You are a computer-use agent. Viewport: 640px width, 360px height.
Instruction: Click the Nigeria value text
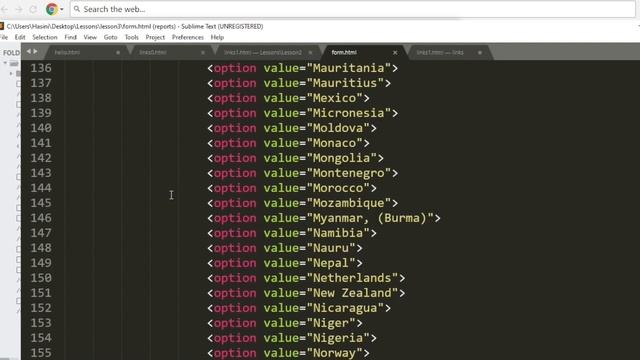click(x=338, y=338)
